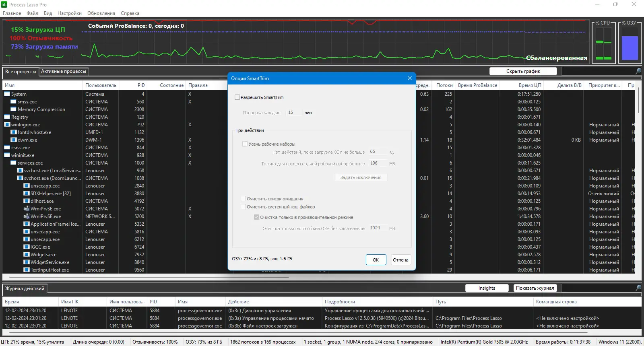The height and width of the screenshot is (346, 644).
Task: Click the % CPU meter
Action: pos(603,43)
